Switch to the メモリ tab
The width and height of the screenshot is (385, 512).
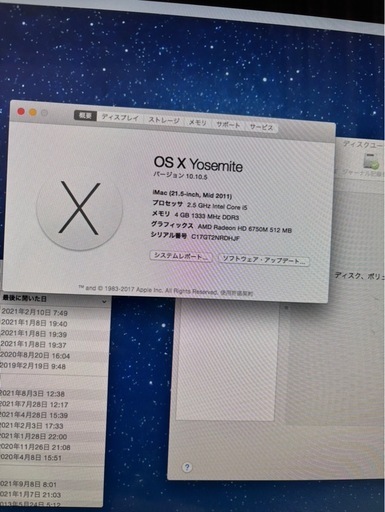pos(198,122)
